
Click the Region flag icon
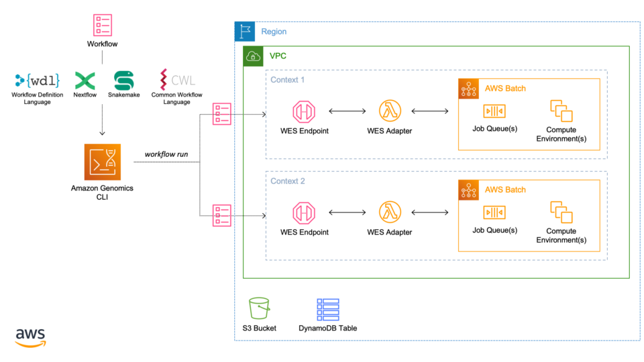(x=245, y=32)
